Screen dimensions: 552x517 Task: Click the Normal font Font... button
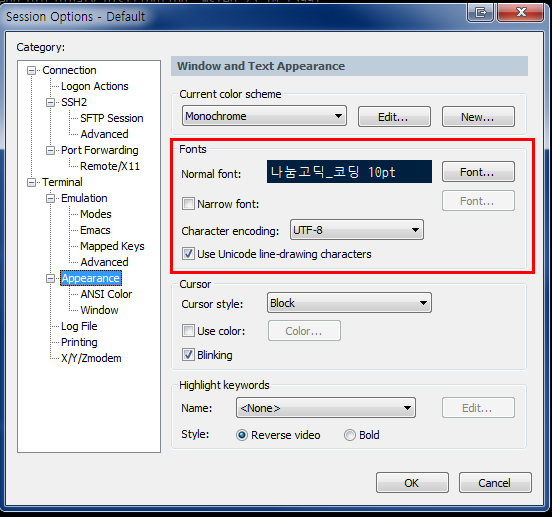pyautogui.click(x=478, y=172)
